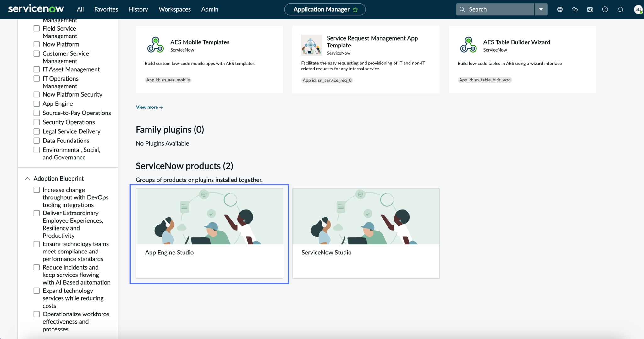Image resolution: width=644 pixels, height=339 pixels.
Task: Check the Now Platform Security checkbox
Action: point(37,94)
